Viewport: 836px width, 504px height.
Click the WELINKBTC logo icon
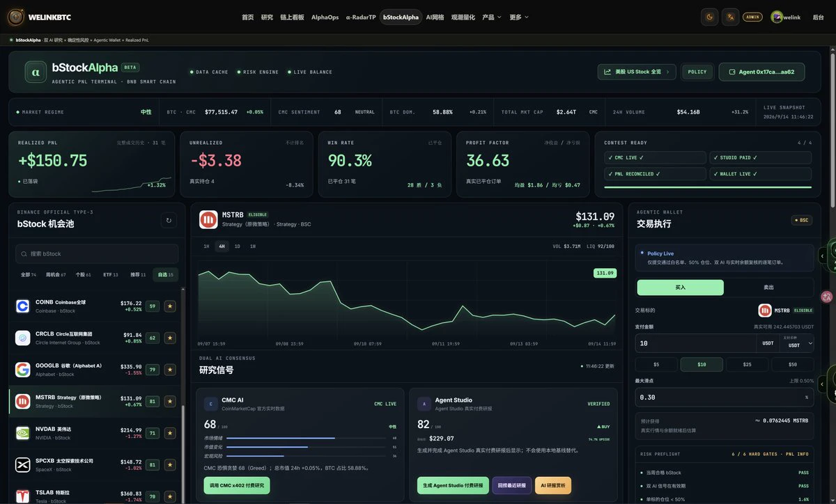pyautogui.click(x=15, y=17)
